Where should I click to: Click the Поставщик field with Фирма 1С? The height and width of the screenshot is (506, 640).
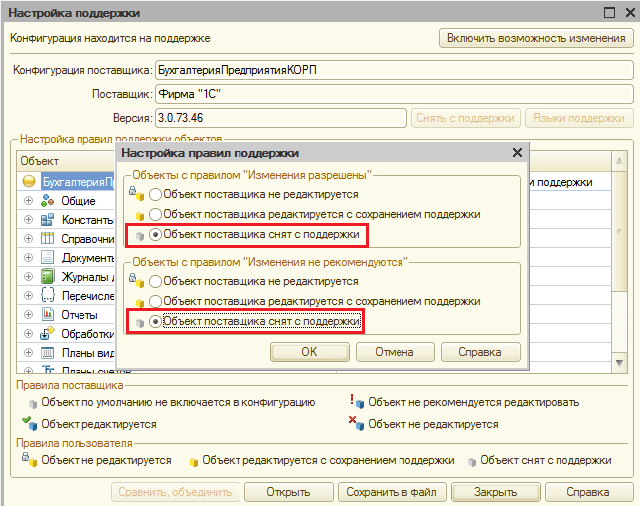(x=394, y=94)
